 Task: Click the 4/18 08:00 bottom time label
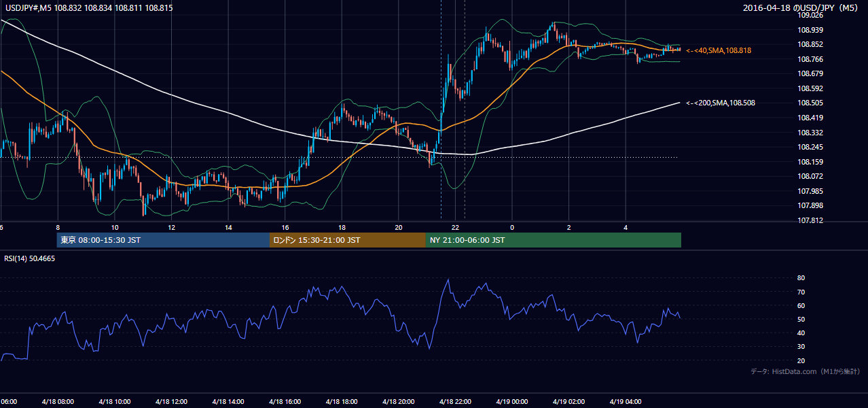coord(57,402)
